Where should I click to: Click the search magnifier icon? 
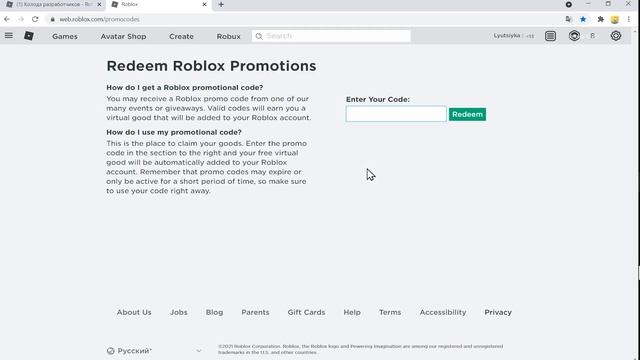(259, 36)
